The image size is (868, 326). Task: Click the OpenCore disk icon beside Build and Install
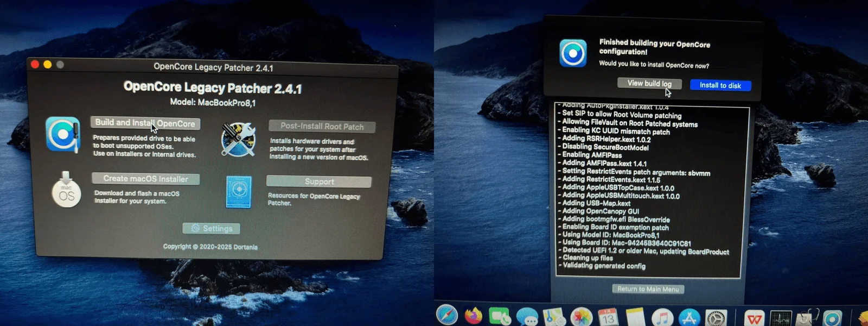pyautogui.click(x=63, y=134)
